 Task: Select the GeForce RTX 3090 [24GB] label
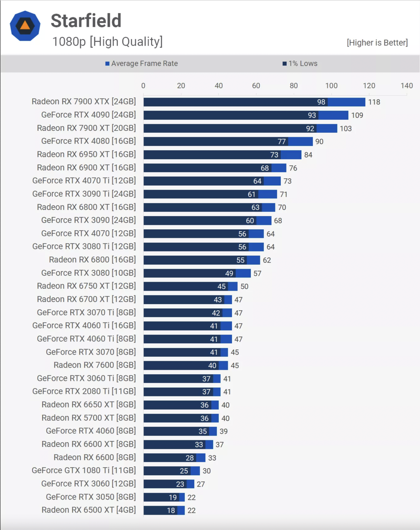pos(89,220)
